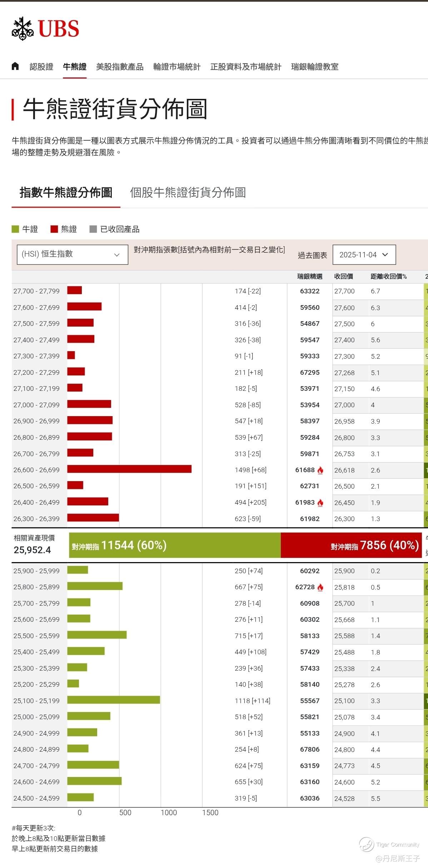Click the red 熊證 legend swatch
The image size is (428, 868).
pyautogui.click(x=54, y=229)
